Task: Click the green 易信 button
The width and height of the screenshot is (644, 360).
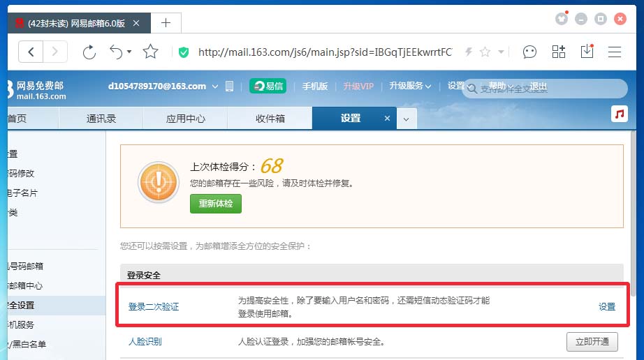Action: point(268,86)
